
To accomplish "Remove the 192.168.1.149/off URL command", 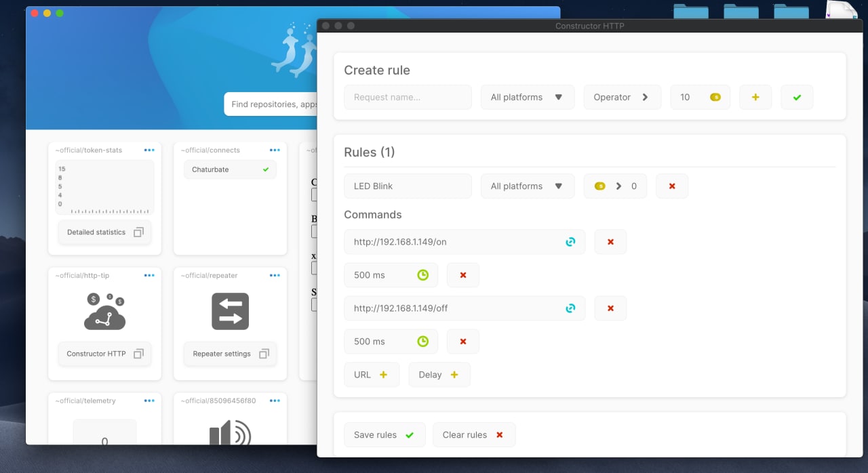I will [610, 308].
